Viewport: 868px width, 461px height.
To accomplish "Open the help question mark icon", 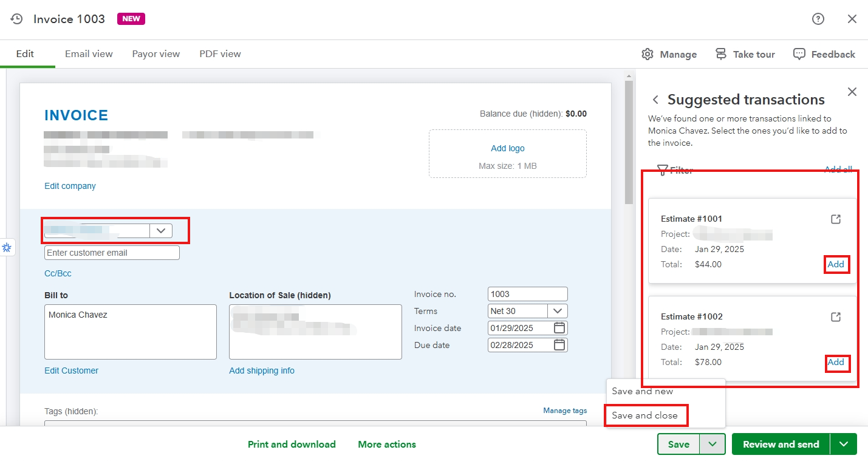I will [818, 19].
